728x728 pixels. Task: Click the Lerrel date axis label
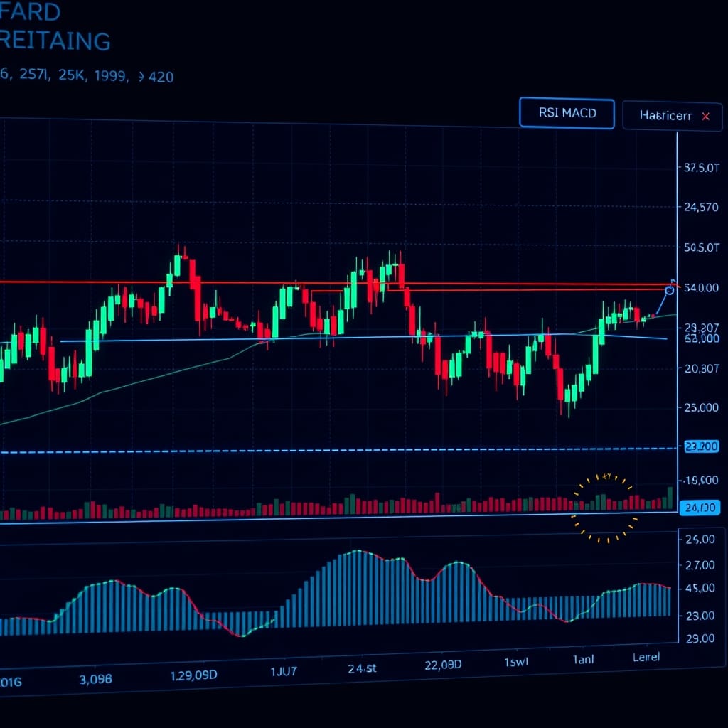click(646, 657)
